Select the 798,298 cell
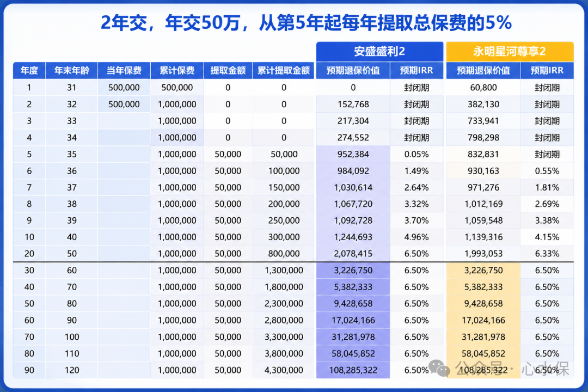The height and width of the screenshot is (392, 588). 483,138
